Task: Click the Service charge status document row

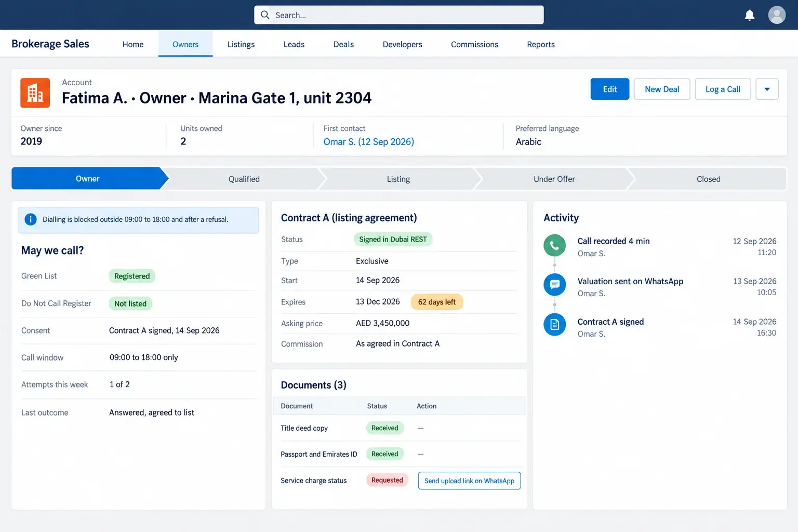Action: pos(400,481)
